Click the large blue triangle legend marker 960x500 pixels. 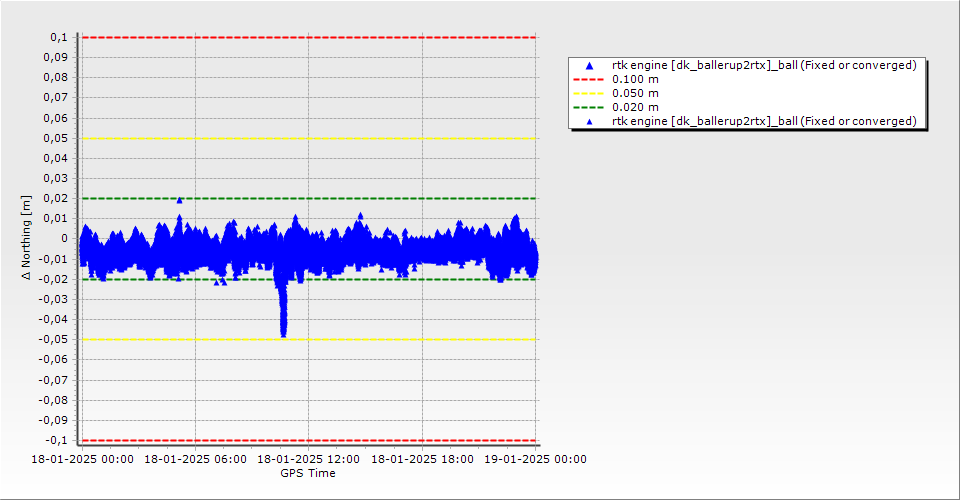[x=589, y=65]
